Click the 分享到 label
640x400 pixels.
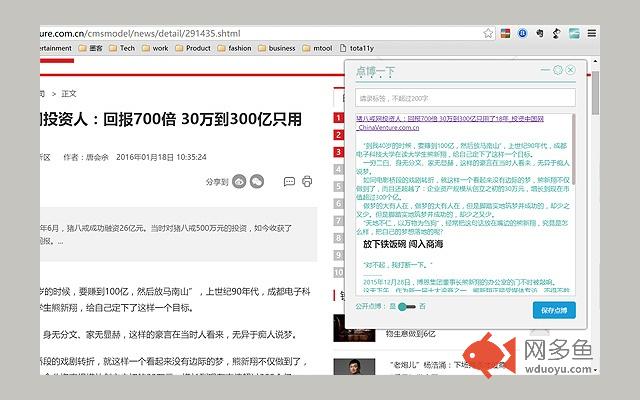pyautogui.click(x=217, y=182)
